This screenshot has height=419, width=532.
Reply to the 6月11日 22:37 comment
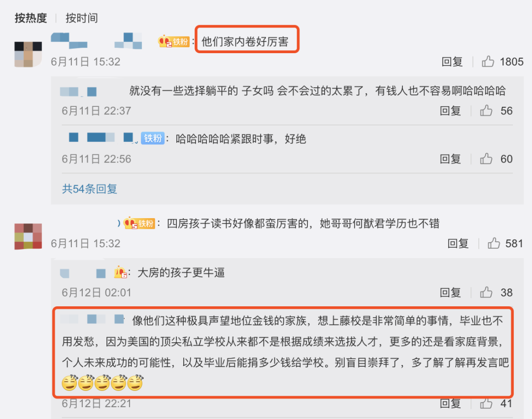point(450,110)
